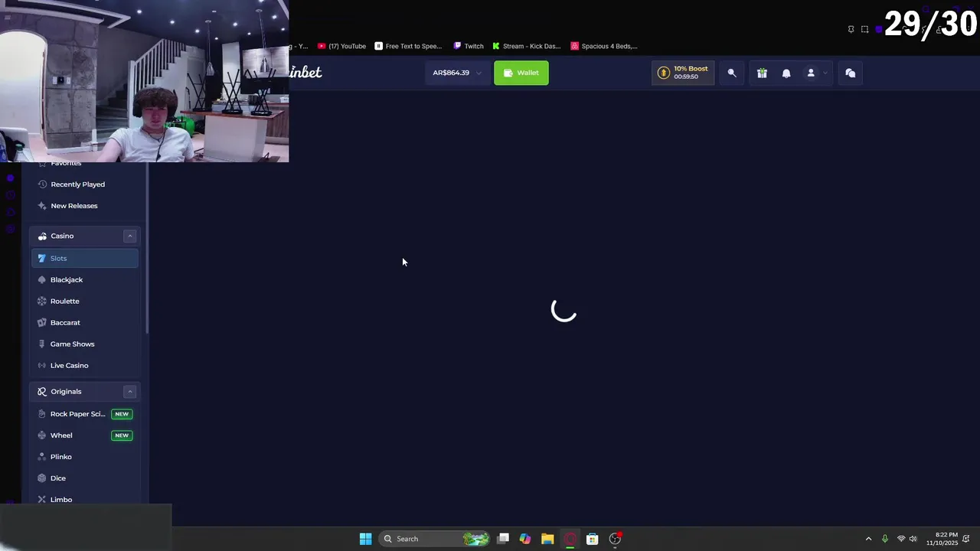Show hidden system tray icons

pyautogui.click(x=868, y=539)
